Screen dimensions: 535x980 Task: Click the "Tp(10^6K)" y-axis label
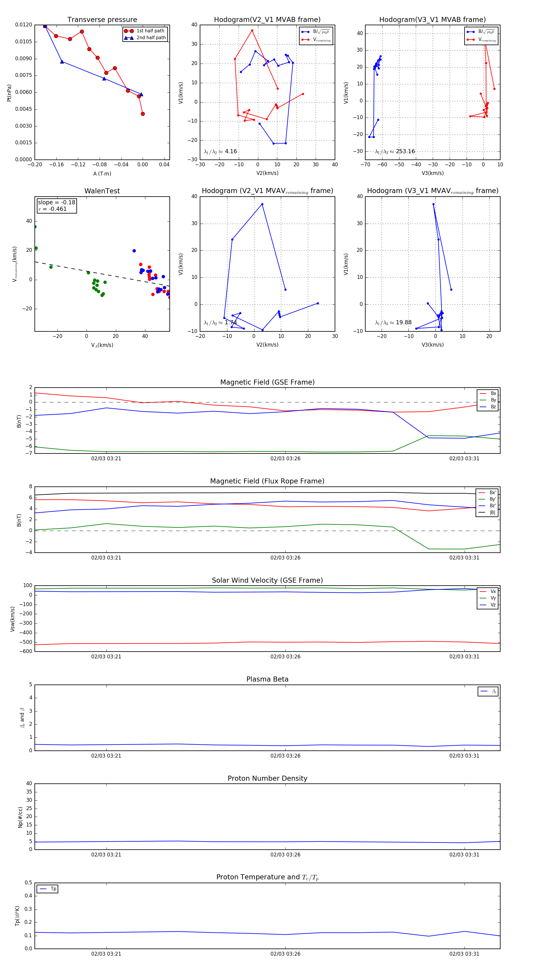click(17, 916)
